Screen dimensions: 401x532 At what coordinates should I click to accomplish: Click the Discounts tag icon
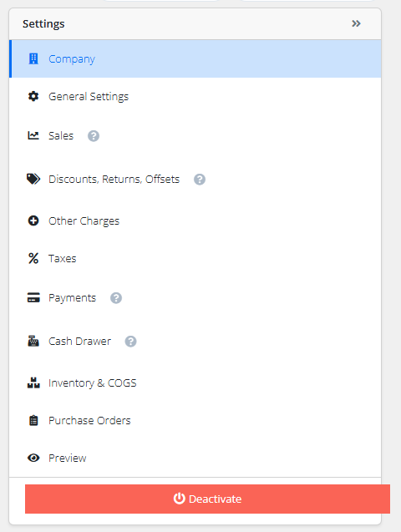point(33,179)
